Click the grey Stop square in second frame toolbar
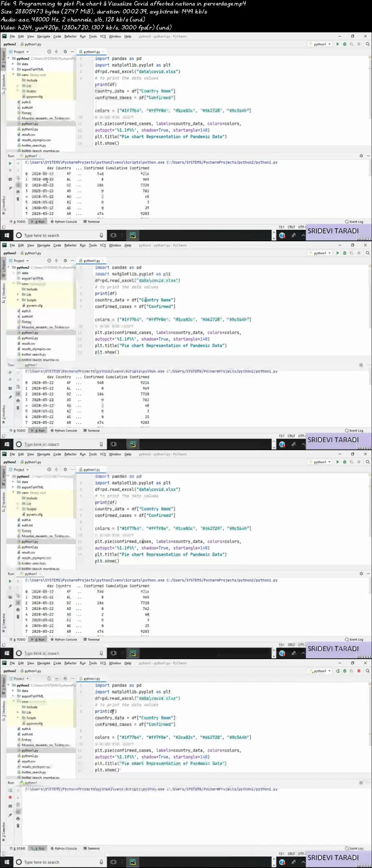372x868 pixels. coord(359,253)
